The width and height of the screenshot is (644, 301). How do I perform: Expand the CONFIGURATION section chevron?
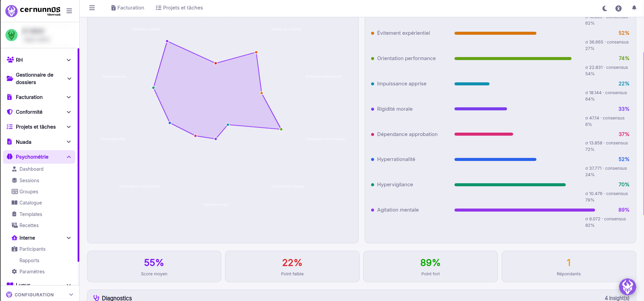(x=71, y=295)
